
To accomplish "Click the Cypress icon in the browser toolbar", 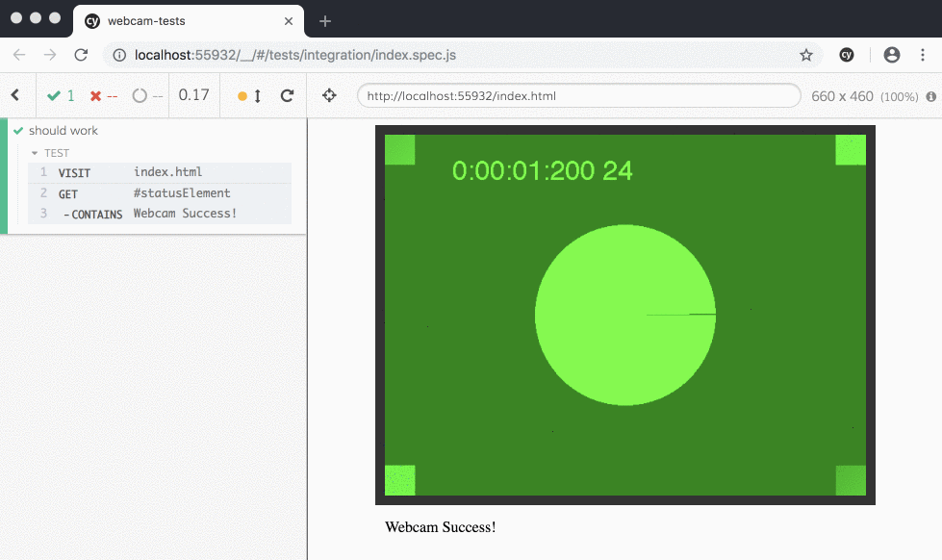I will [x=847, y=55].
